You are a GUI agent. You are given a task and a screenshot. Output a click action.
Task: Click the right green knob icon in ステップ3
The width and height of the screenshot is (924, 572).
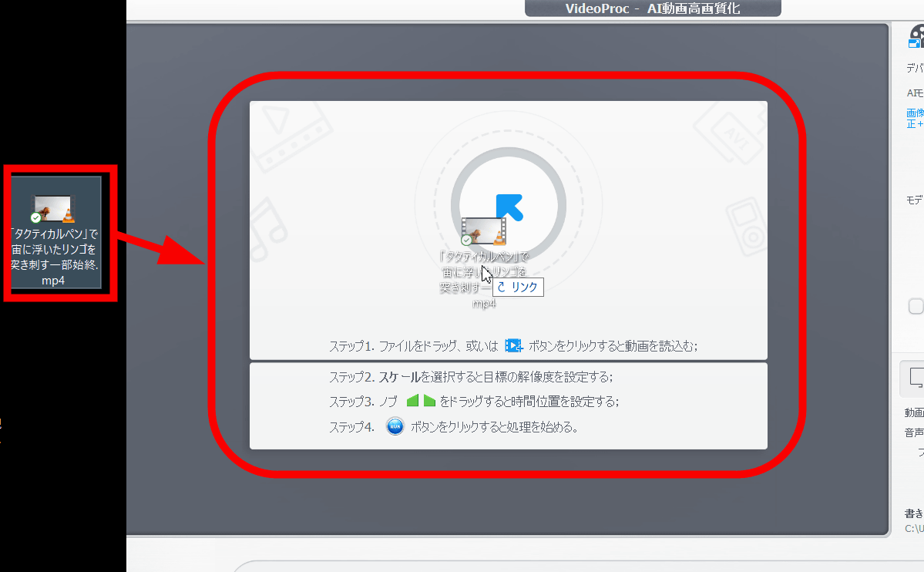tap(429, 401)
